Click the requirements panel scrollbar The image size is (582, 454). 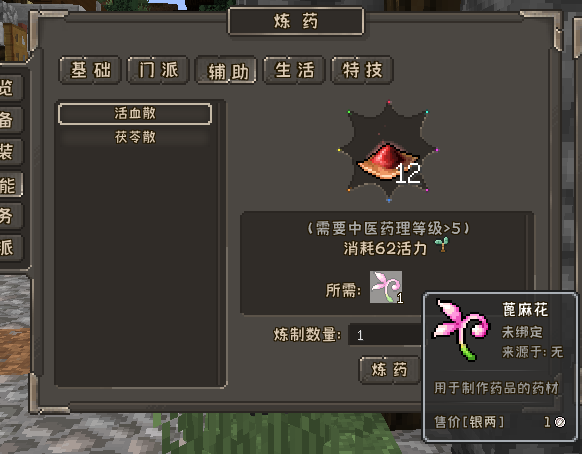[529, 252]
